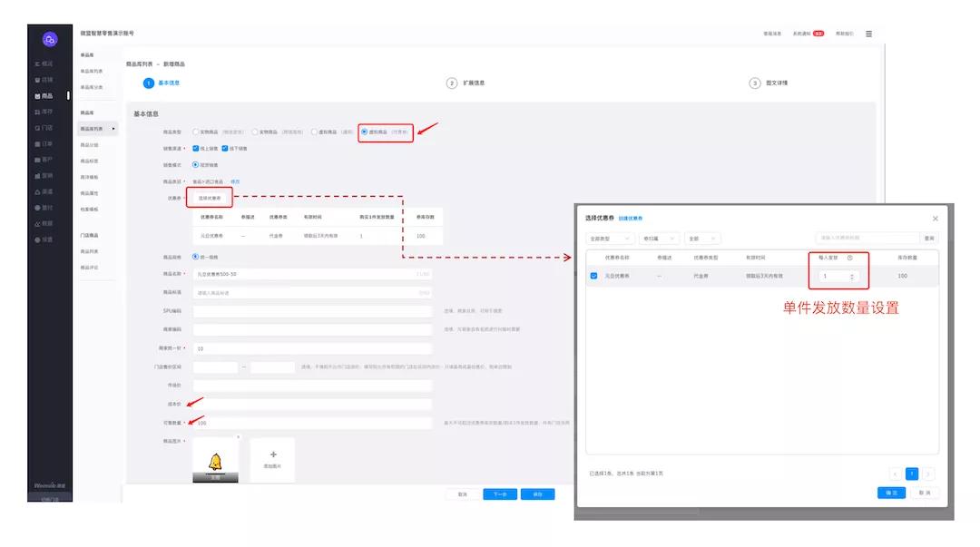Click the 选择优惠券 button in form
980x547 pixels.
[x=210, y=198]
